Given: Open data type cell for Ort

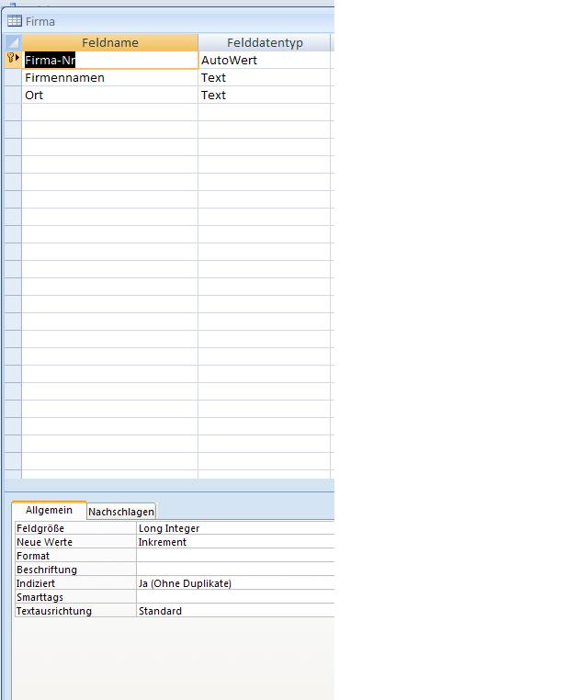Looking at the screenshot, I should [265, 96].
